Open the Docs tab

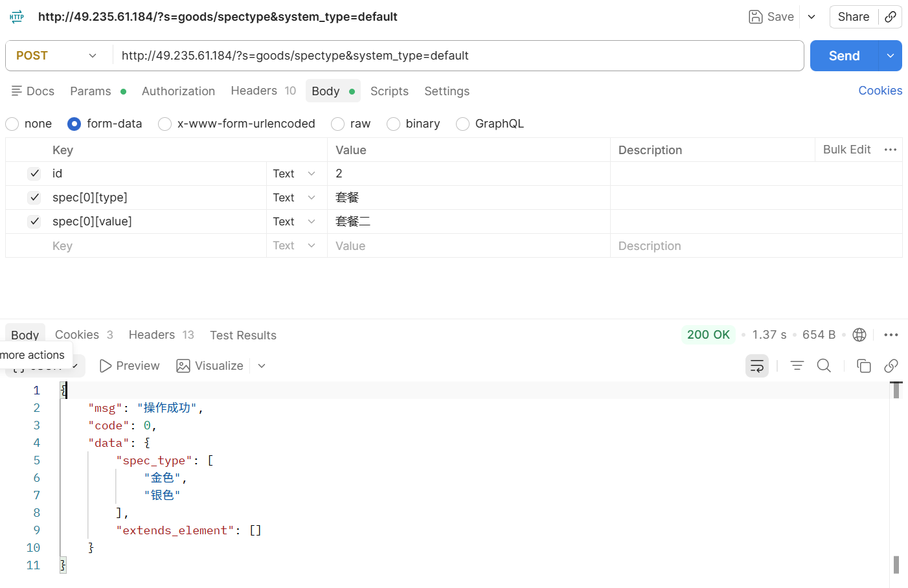tap(33, 91)
